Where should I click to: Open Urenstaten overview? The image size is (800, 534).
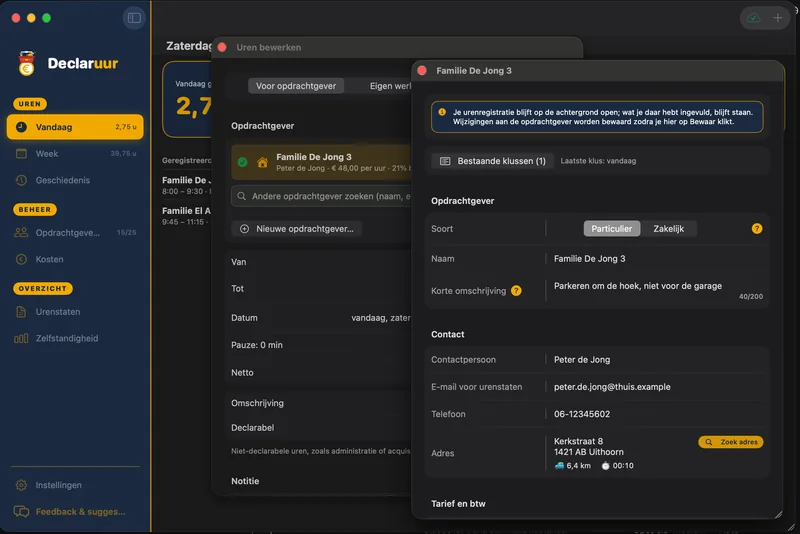[x=75, y=312]
